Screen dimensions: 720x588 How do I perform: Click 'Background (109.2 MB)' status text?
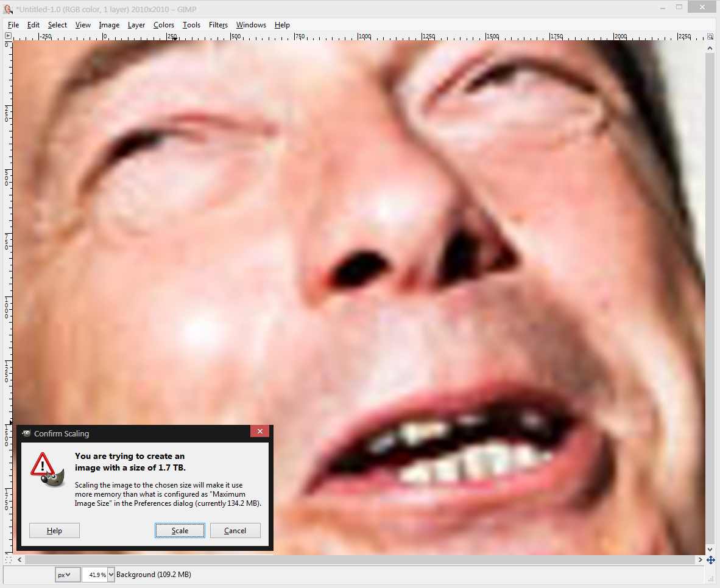pyautogui.click(x=154, y=575)
